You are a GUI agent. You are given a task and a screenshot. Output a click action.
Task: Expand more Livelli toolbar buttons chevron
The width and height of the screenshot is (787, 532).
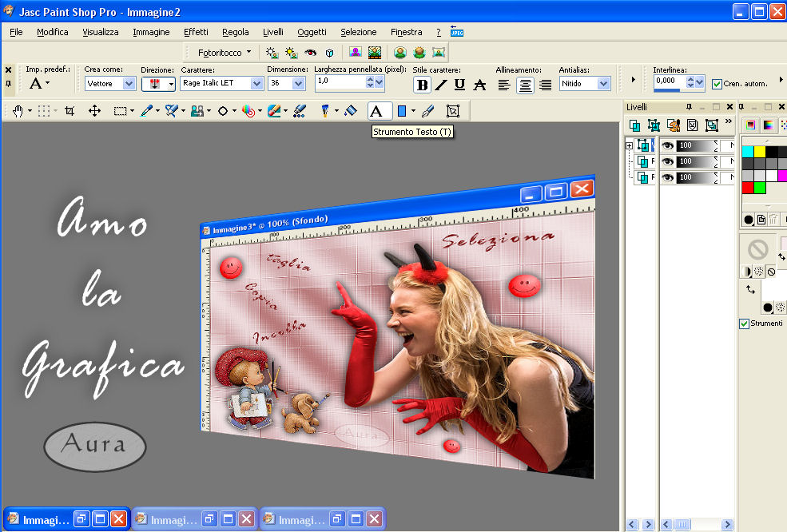[x=729, y=121]
